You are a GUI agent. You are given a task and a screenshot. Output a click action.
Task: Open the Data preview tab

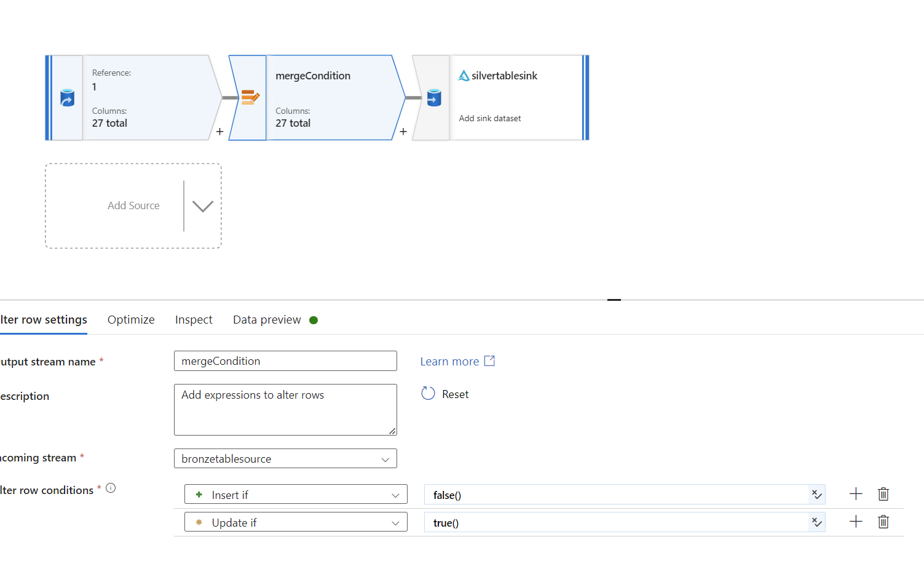267,320
